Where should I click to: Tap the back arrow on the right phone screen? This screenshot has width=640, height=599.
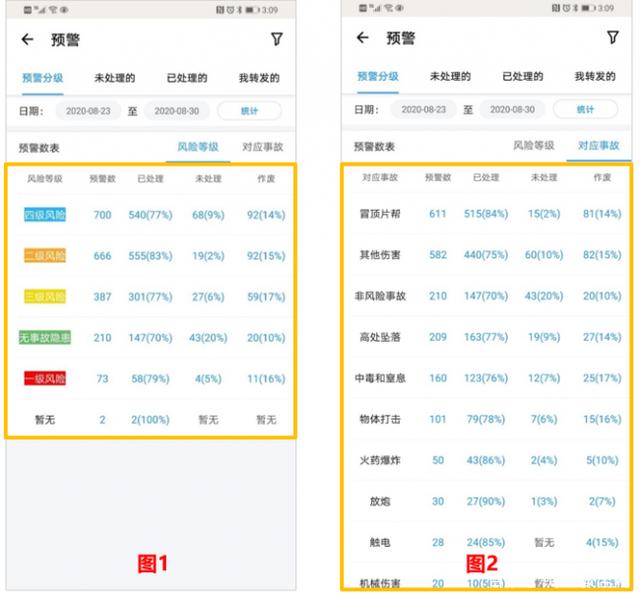pos(362,38)
